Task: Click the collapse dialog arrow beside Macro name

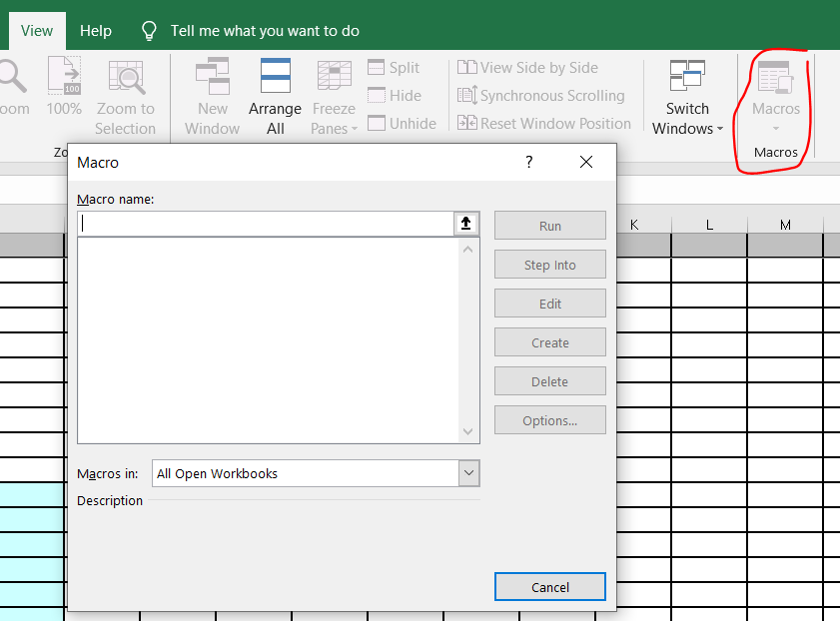Action: click(x=466, y=224)
